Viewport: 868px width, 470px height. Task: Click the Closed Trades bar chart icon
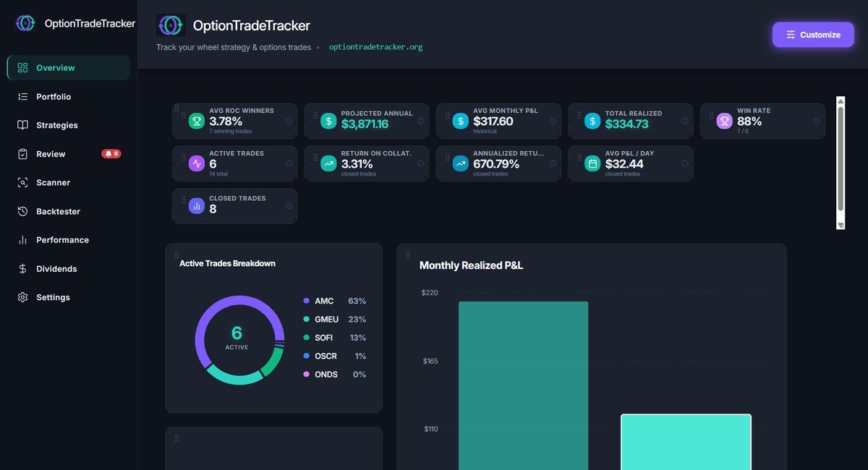(x=197, y=206)
